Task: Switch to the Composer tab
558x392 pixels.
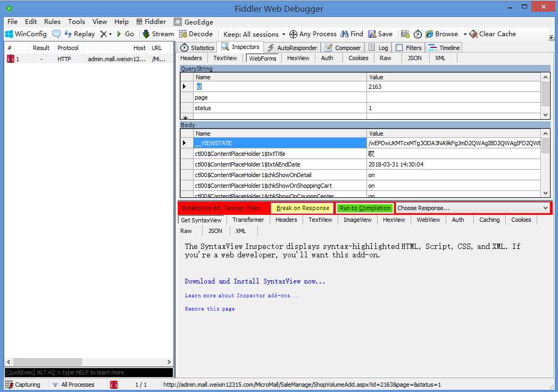Action: (x=343, y=48)
